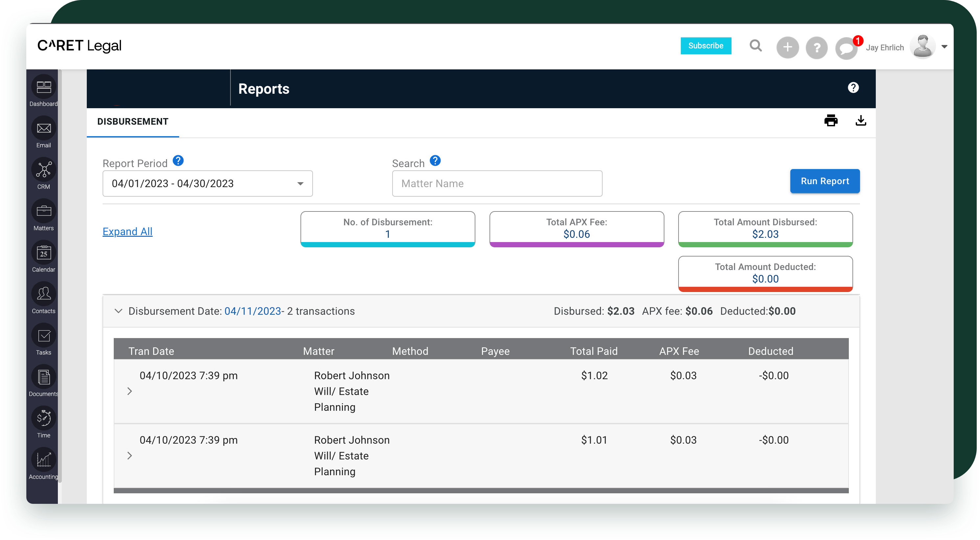Open the user account dropdown arrow

coord(944,47)
